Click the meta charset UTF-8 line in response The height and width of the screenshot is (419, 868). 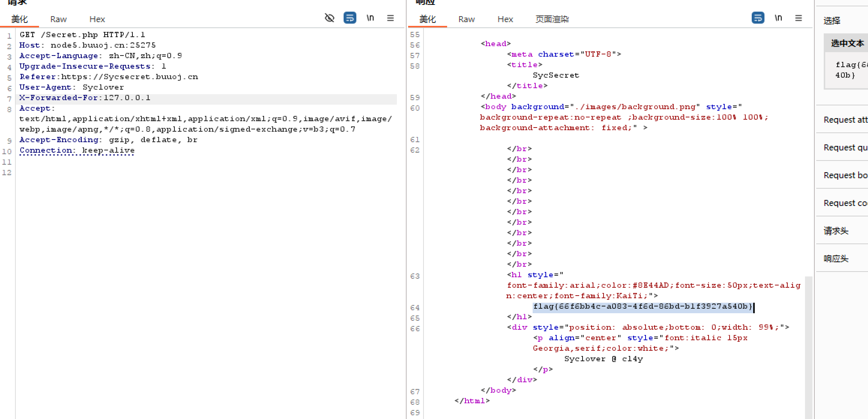pyautogui.click(x=564, y=54)
